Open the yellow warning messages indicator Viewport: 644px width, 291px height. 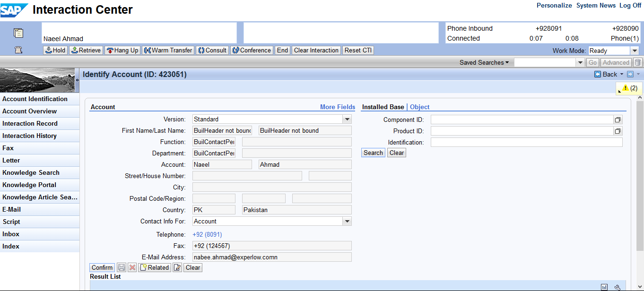pyautogui.click(x=629, y=88)
